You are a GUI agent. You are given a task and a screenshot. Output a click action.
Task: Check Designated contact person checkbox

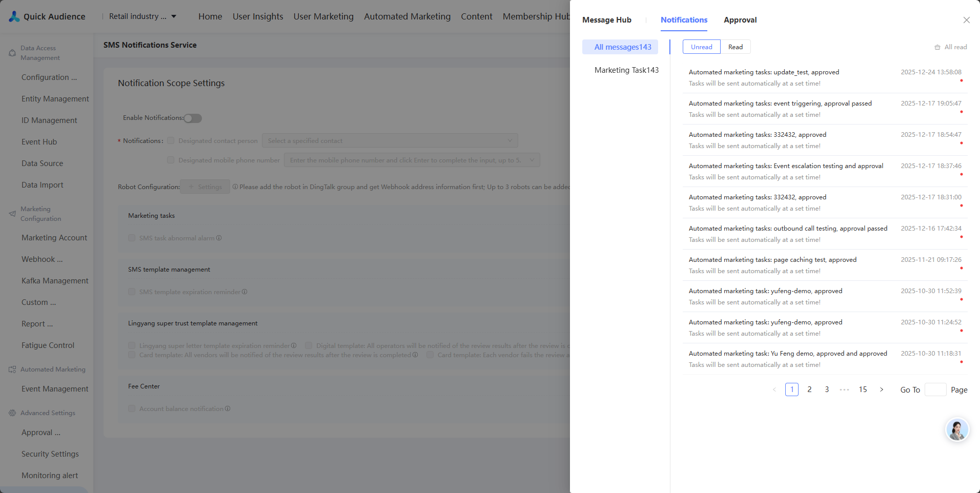coord(171,140)
